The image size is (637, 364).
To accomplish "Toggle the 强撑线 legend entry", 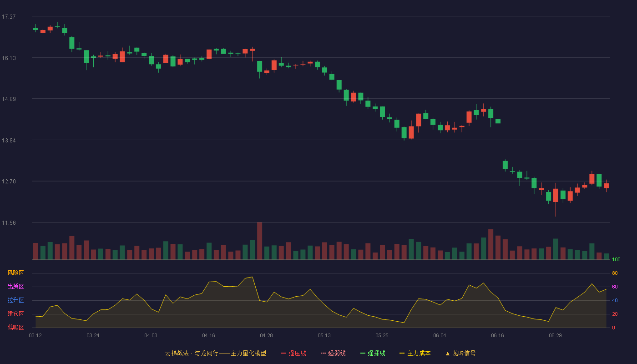I will [373, 353].
